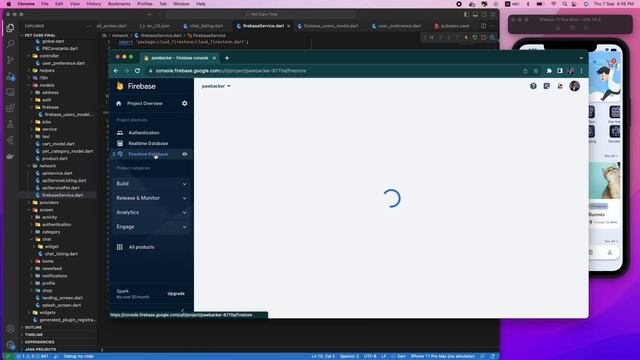Viewport: 640px width, 360px height.
Task: Click the Firestore Database icon in Firebase sidebar
Action: click(x=120, y=154)
